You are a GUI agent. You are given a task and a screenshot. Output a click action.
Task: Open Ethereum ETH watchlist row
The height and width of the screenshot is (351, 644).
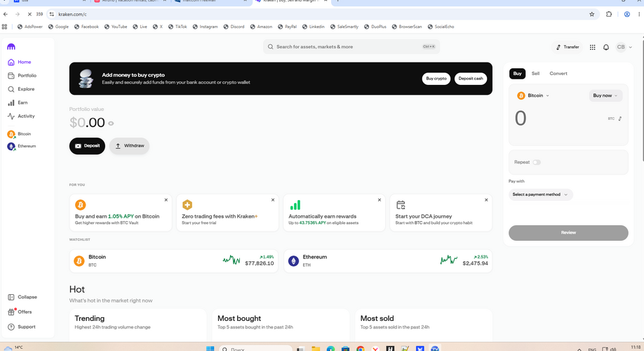click(x=388, y=261)
